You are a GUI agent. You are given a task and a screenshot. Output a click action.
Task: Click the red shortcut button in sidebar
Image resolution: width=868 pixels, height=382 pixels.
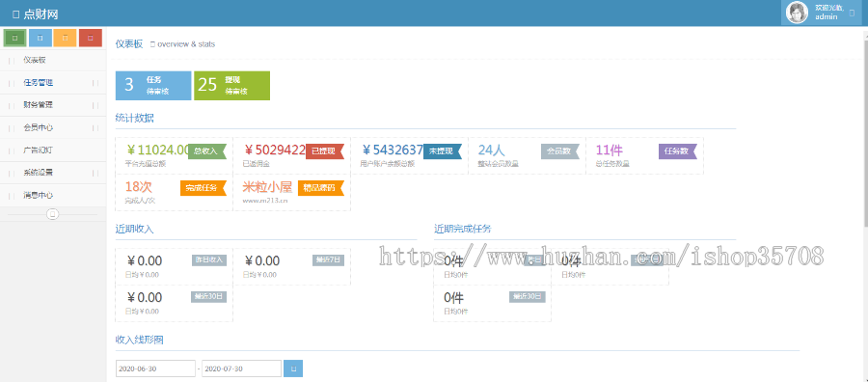coord(91,38)
